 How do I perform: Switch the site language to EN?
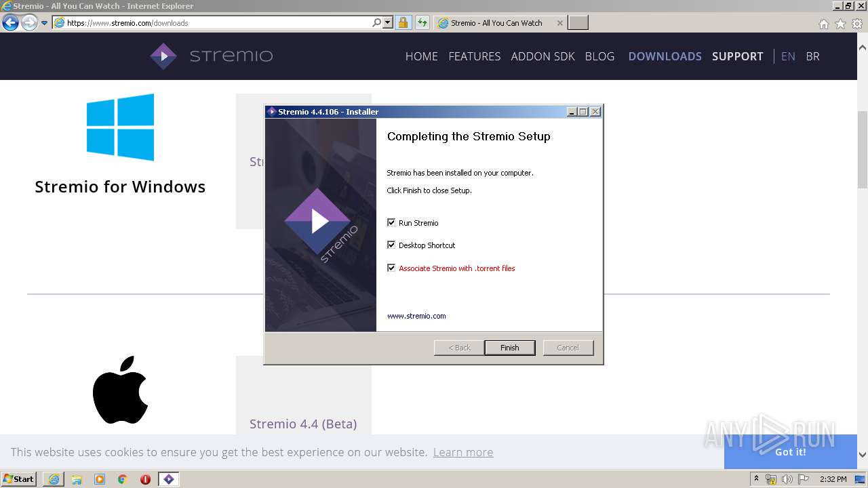pos(788,56)
